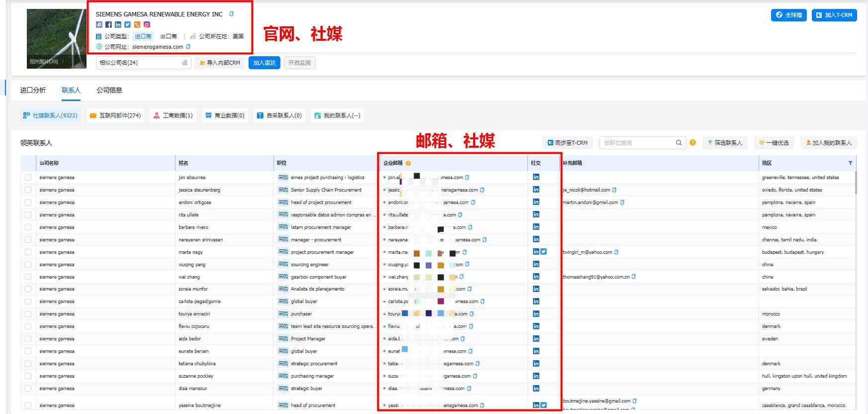Copy thomaszhang91@yahoo.com.cn email

pos(634,277)
